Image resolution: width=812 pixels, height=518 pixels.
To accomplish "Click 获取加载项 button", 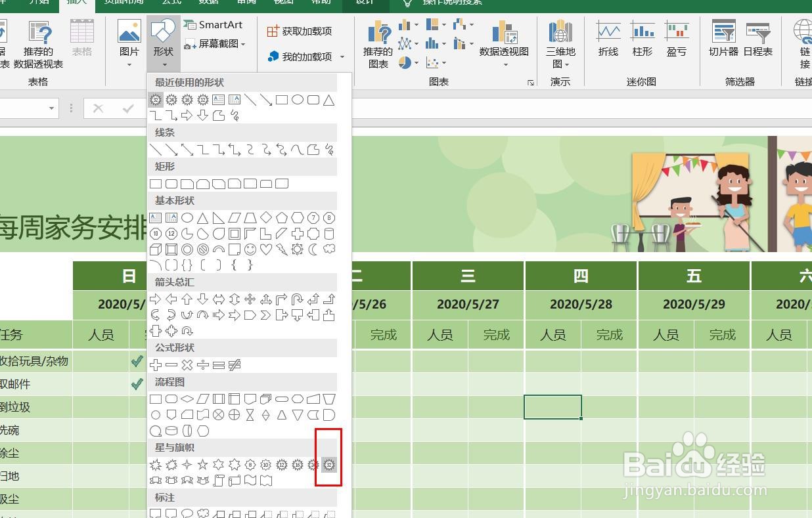I will 300,31.
